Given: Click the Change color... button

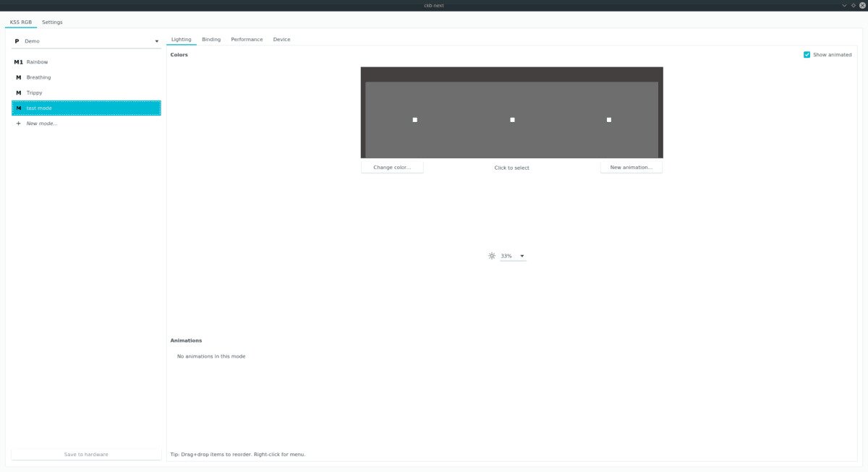Looking at the screenshot, I should coord(392,167).
